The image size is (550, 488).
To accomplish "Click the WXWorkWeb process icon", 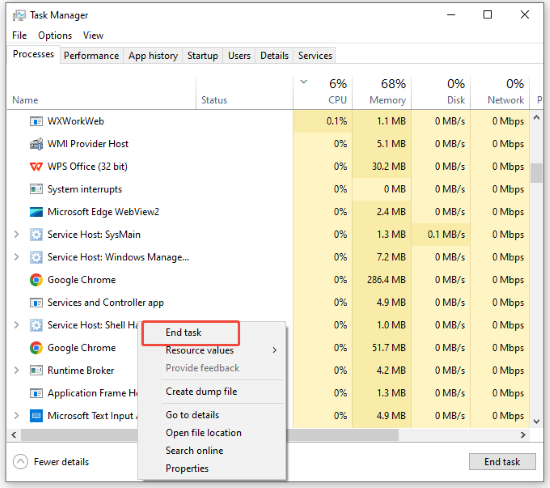I will tap(36, 121).
